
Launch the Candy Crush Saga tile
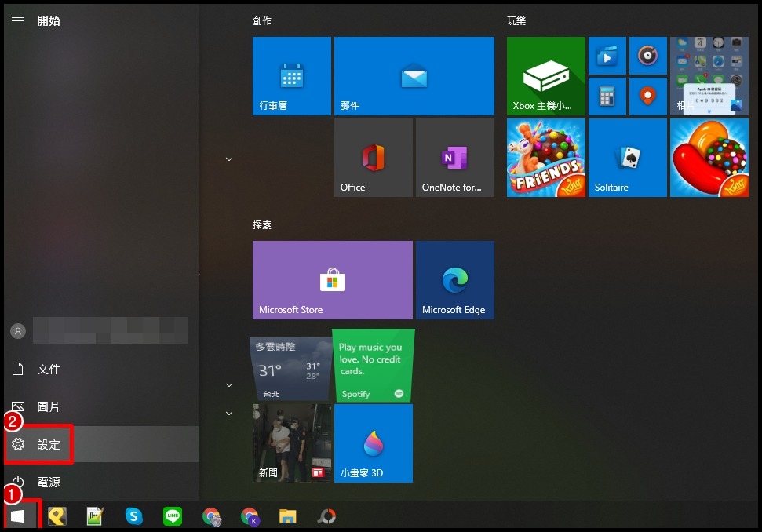pyautogui.click(x=709, y=158)
